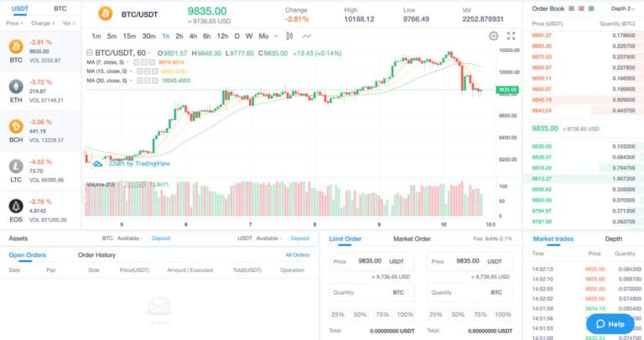Select the EOS coin icon in market list
The image size is (644, 340).
point(16,206)
